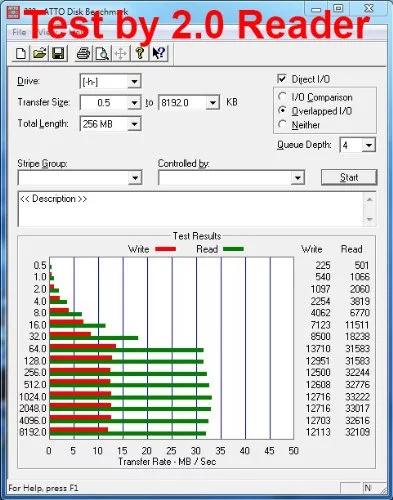Click inside the Description text box

pyautogui.click(x=191, y=209)
